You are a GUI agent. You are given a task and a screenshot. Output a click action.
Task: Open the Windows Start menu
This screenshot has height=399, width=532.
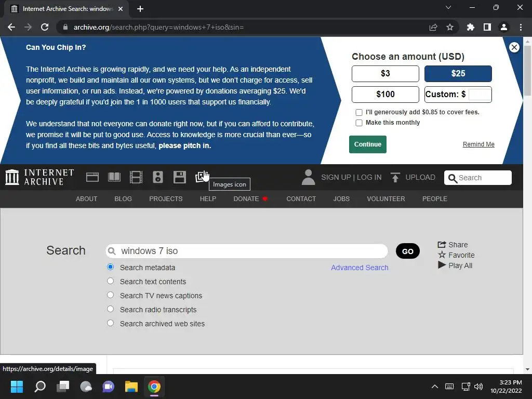pos(17,387)
